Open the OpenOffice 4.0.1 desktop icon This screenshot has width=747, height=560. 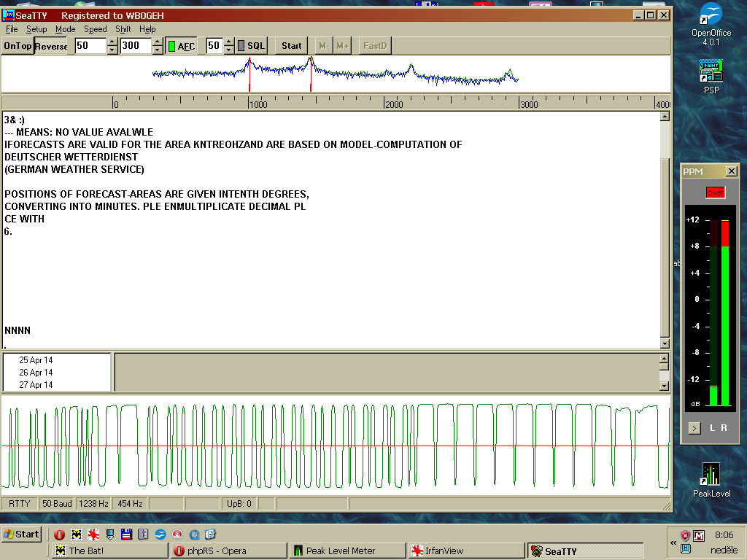coord(711,25)
